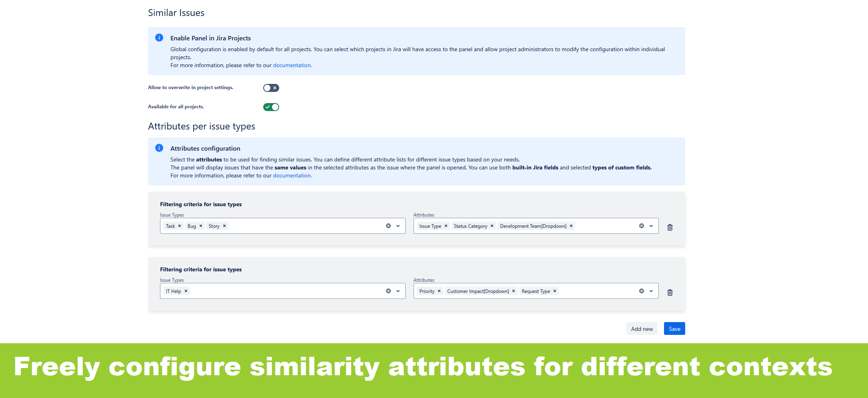
Task: Expand the issue types dropdown with Task, Bug, Story
Action: pyautogui.click(x=398, y=226)
